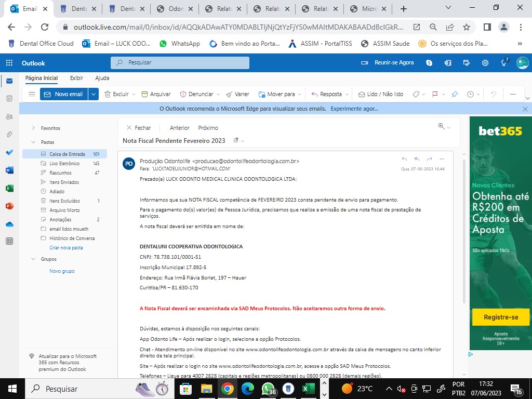Open the Calendar in the left sidebar
The image size is (532, 399).
coord(9,99)
